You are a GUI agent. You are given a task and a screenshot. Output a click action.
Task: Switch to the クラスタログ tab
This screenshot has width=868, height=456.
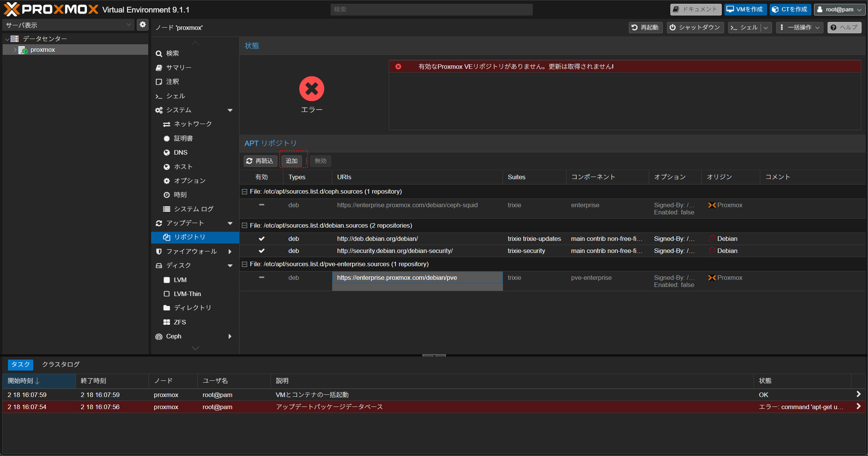click(x=60, y=364)
